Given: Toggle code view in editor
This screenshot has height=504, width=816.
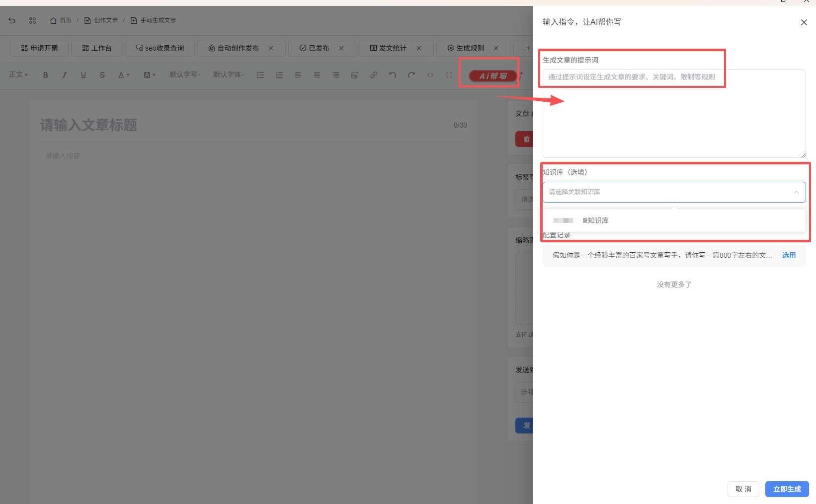Looking at the screenshot, I should [x=430, y=75].
